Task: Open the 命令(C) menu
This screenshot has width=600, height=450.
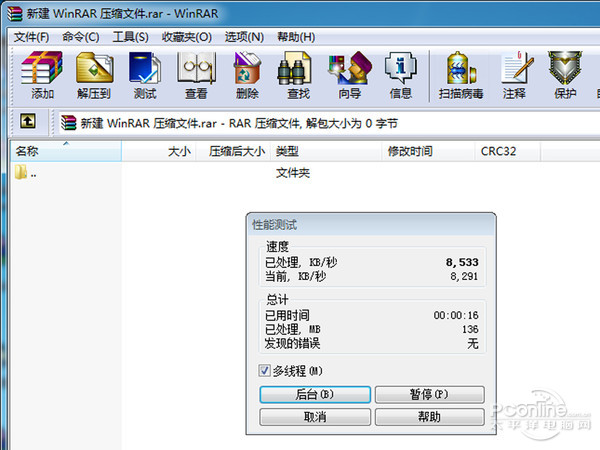Action: (x=81, y=37)
